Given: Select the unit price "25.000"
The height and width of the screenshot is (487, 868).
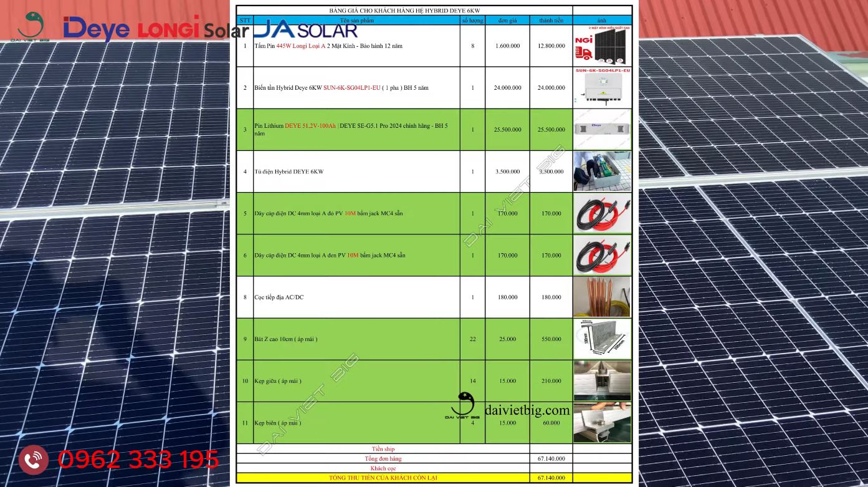Looking at the screenshot, I should tap(508, 339).
